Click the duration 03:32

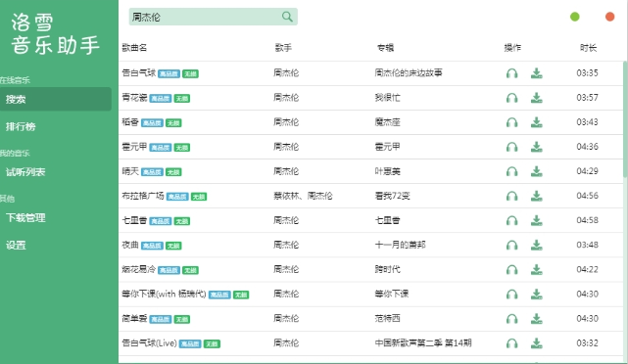[587, 342]
